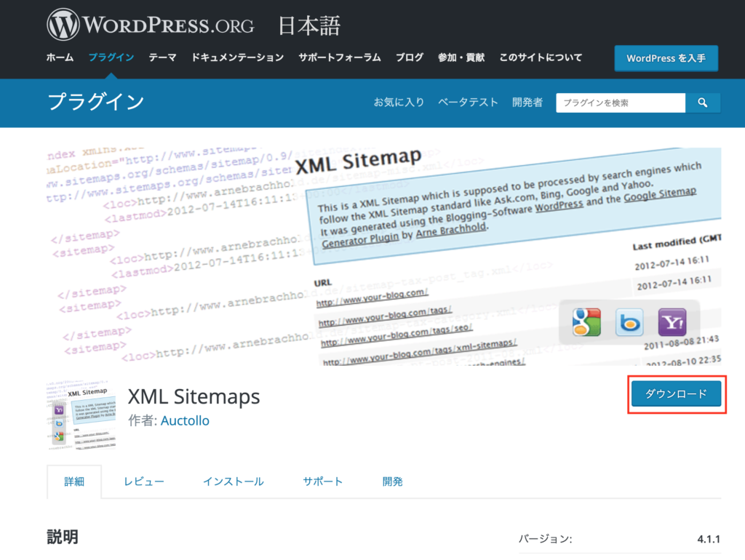The width and height of the screenshot is (745, 560).
Task: Open the プラグイン menu item
Action: (x=111, y=57)
